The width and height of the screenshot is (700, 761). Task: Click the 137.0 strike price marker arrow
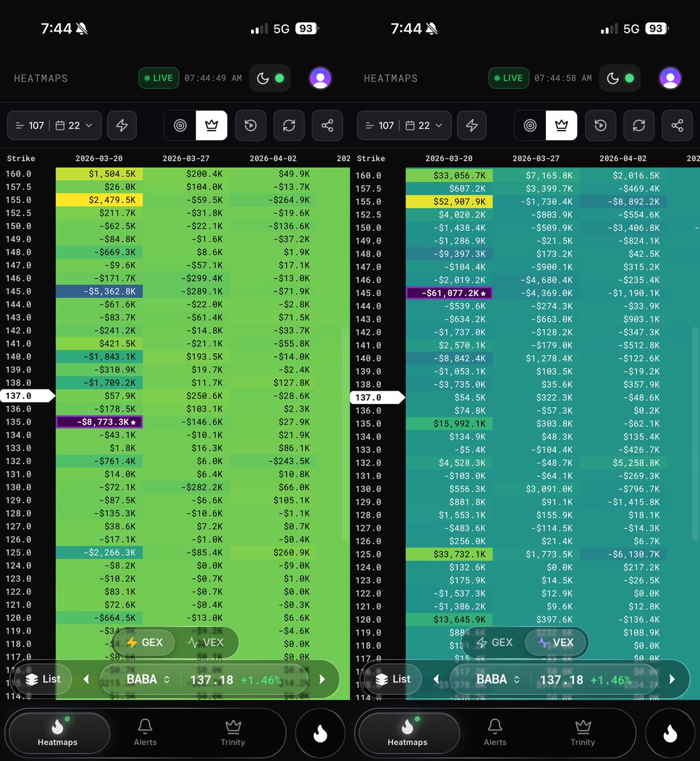[25, 396]
